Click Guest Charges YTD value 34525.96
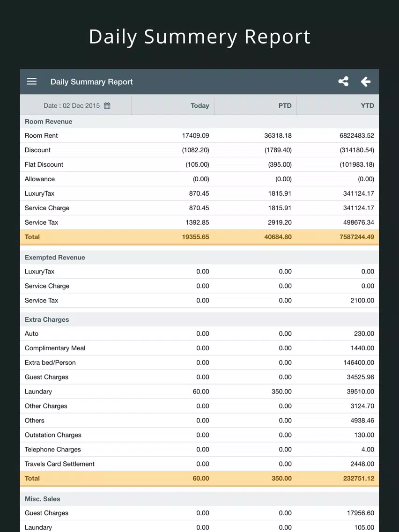The image size is (399, 532). click(360, 377)
